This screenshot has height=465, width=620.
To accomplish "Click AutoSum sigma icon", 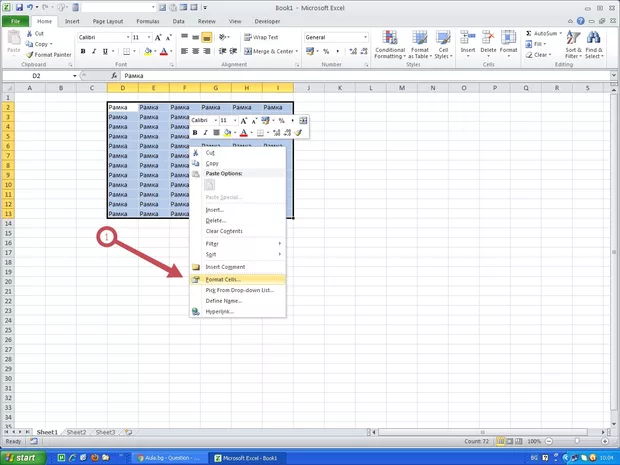I will [527, 33].
